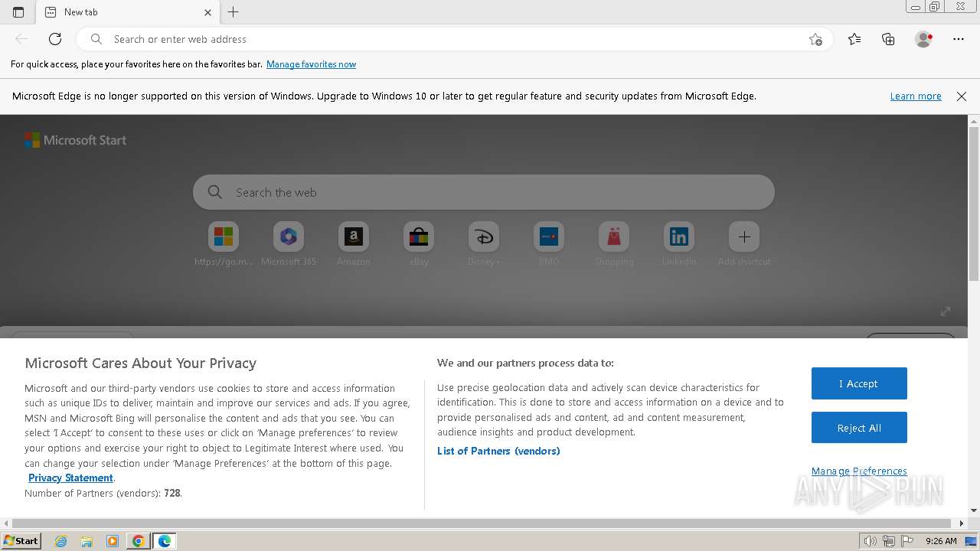This screenshot has width=980, height=551.
Task: Click the Show desktop tray icon
Action: tap(971, 541)
